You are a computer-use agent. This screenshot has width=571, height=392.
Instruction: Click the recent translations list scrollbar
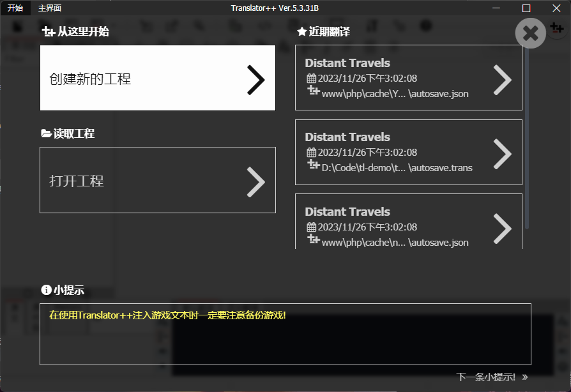[526, 137]
